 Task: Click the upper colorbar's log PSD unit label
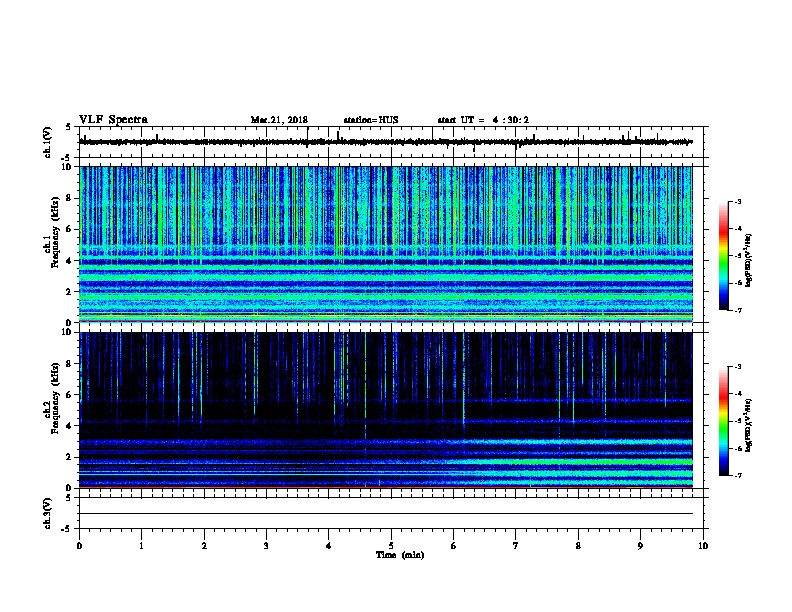[749, 260]
